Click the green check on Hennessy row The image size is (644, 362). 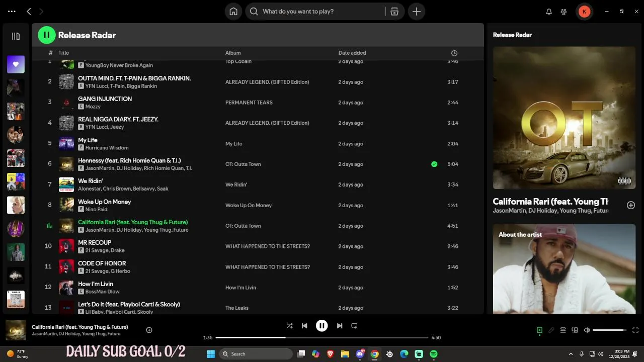(x=434, y=164)
